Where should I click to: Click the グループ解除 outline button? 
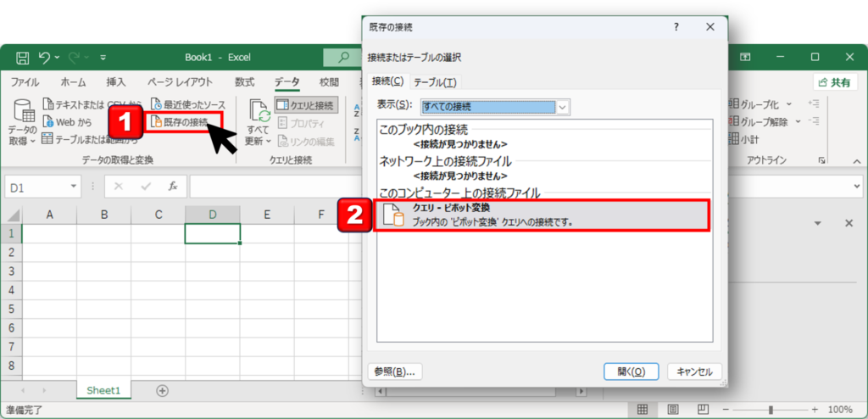tap(765, 121)
